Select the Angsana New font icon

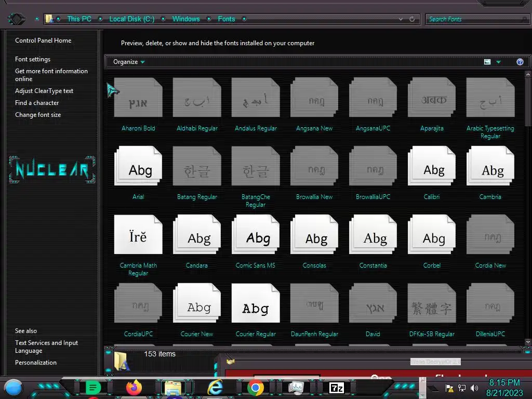314,98
